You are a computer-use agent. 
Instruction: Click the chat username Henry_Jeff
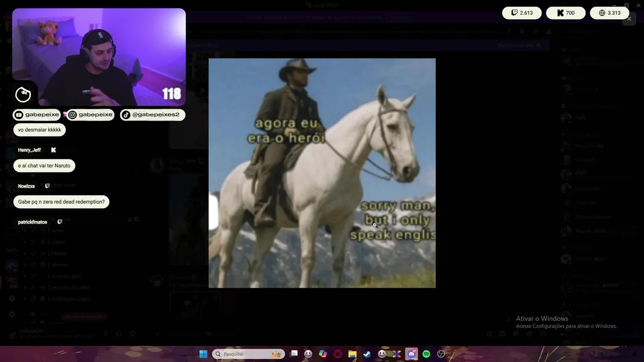[29, 150]
